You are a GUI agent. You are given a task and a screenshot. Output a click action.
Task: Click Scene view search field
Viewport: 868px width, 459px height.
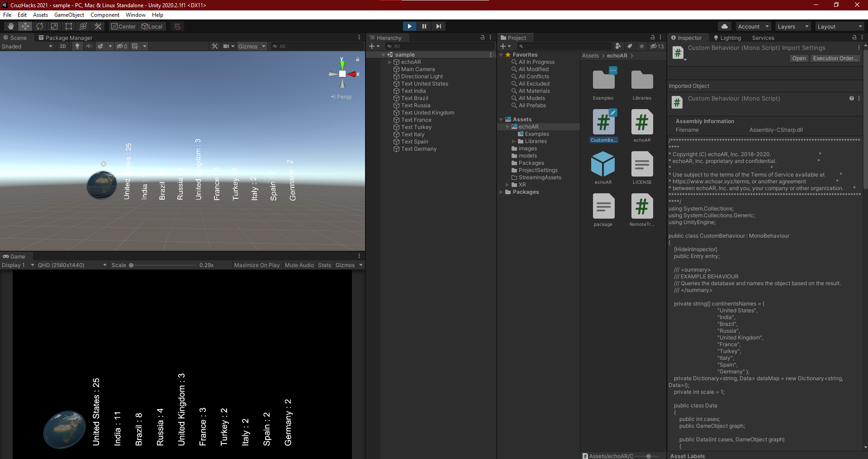click(x=317, y=46)
